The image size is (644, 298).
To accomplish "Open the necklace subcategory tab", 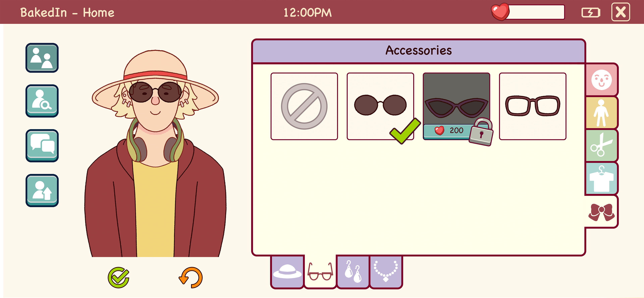I will (386, 272).
